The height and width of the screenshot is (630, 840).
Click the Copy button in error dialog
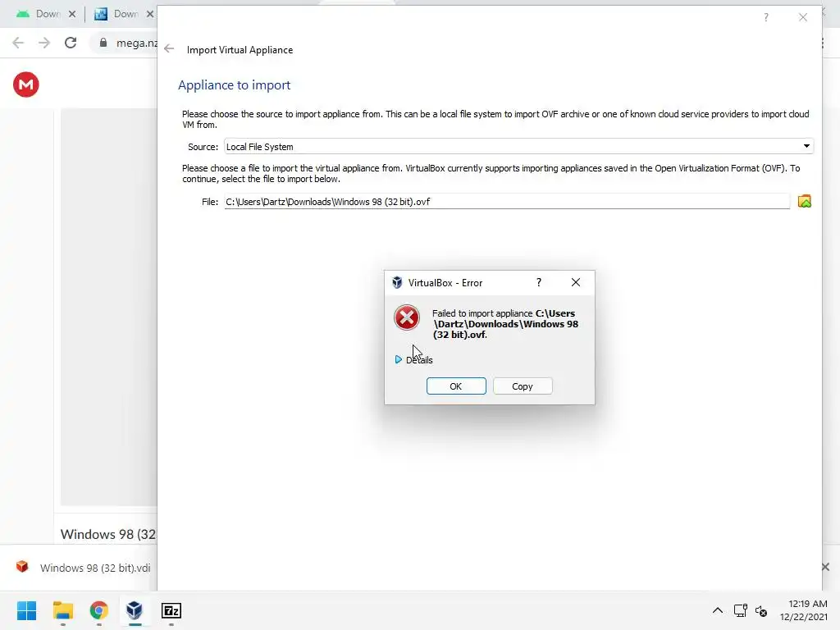click(523, 386)
